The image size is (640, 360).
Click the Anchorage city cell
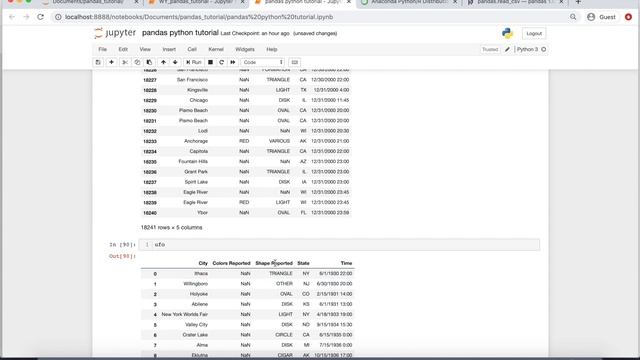(196, 141)
